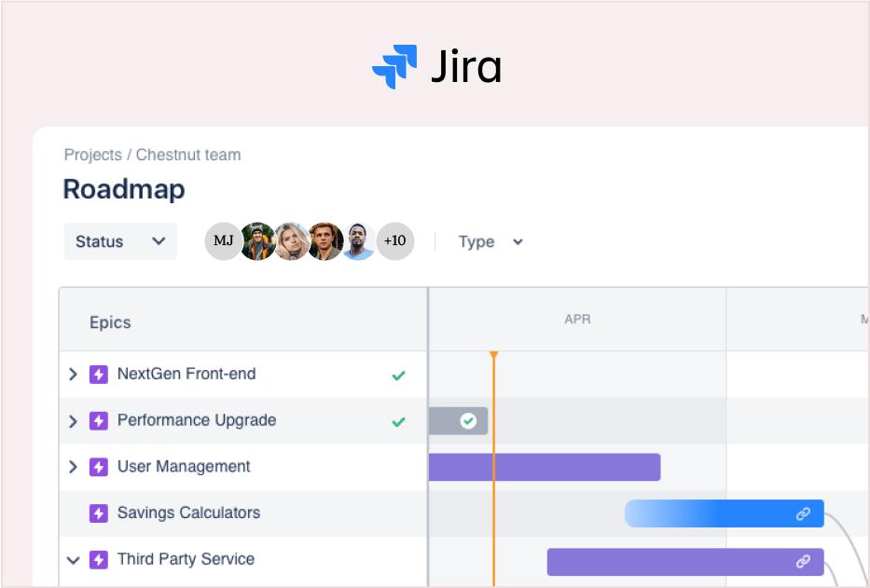Screen dimensions: 870x588
Task: Click the link icon on Savings Calculators bar
Action: [803, 514]
